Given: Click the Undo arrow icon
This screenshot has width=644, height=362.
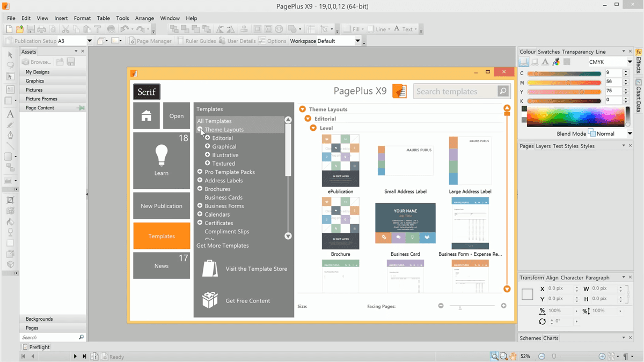Looking at the screenshot, I should point(125,29).
